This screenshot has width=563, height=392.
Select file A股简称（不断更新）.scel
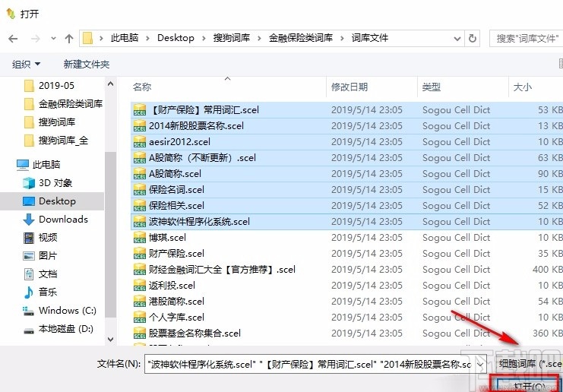[347, 157]
